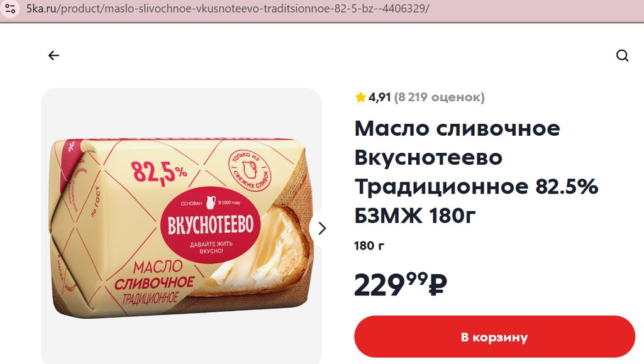This screenshot has height=364, width=644.
Task: Click the 82,5% fat label on the package
Action: point(159,172)
